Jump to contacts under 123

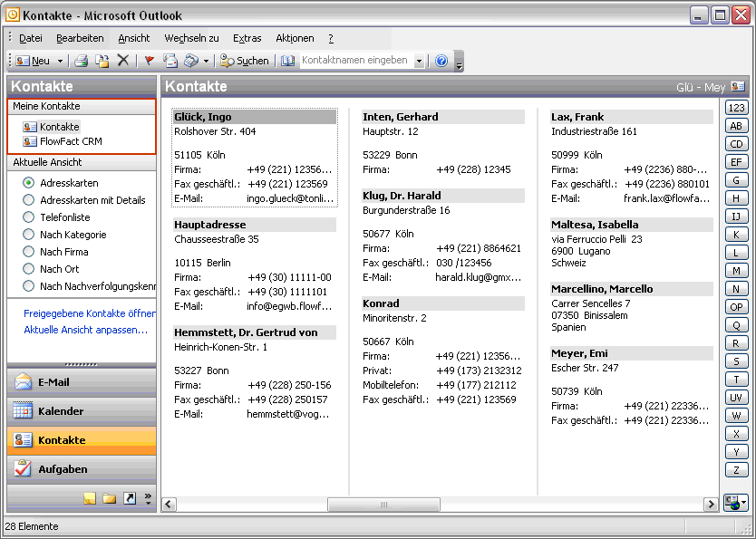click(736, 108)
